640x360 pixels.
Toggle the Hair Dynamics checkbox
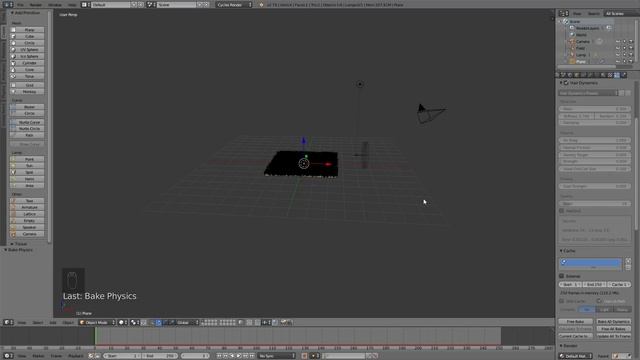point(566,83)
